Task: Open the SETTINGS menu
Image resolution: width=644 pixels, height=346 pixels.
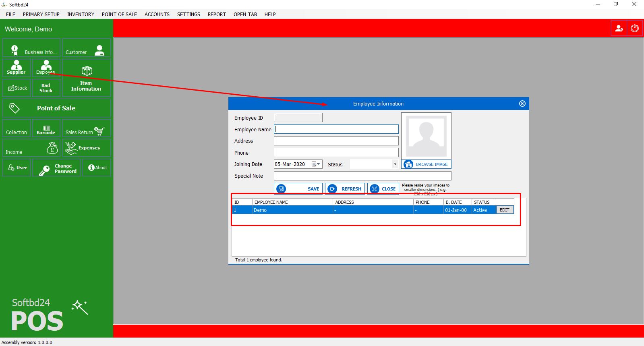Action: pyautogui.click(x=188, y=14)
